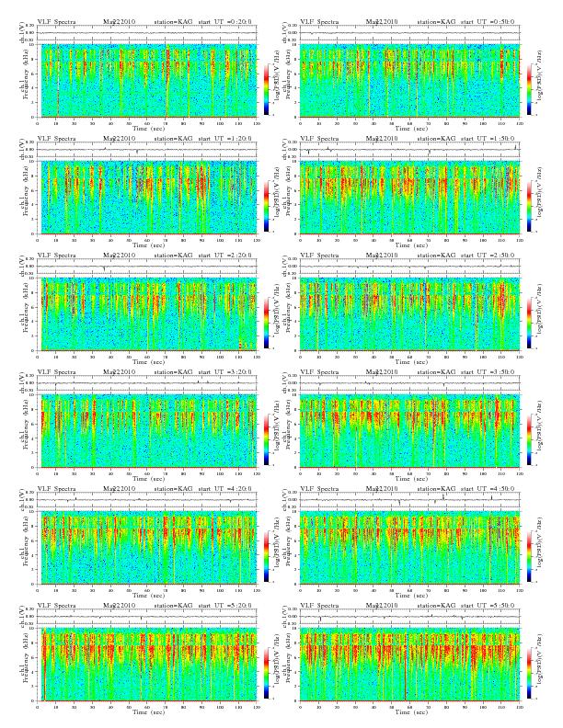Viewport: 563px width, 728px height.
Task: Click the spectrogram with start UT 2:20:0
Action: pos(147,314)
